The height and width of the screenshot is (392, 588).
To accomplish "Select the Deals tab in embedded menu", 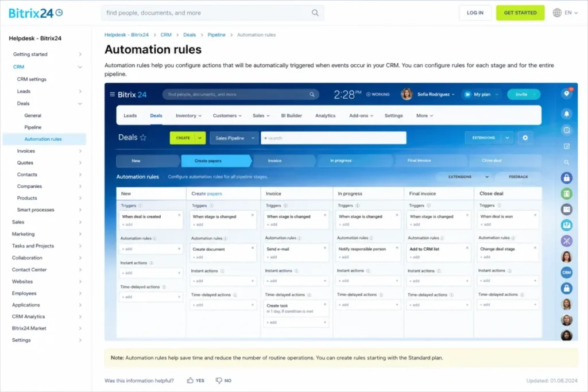I will [156, 115].
